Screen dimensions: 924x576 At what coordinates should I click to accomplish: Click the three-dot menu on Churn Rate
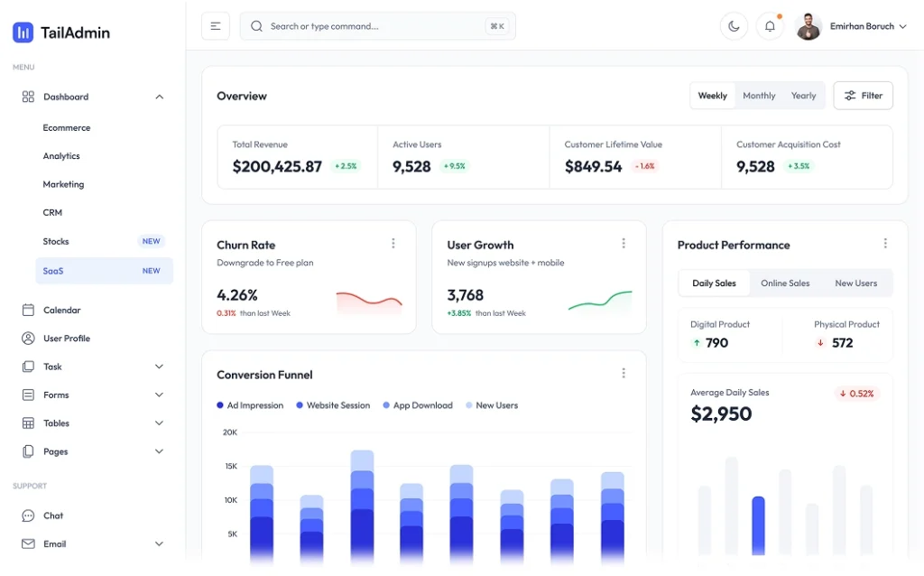coord(393,244)
